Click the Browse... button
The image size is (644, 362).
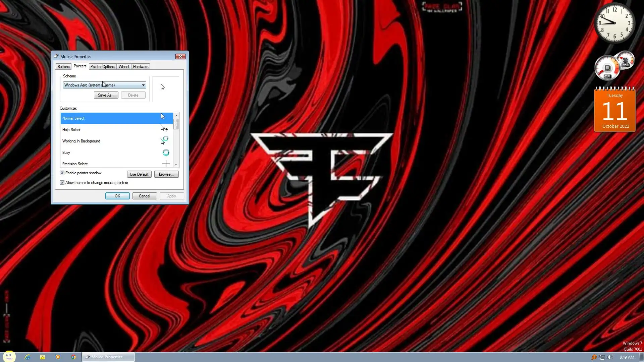coord(166,174)
